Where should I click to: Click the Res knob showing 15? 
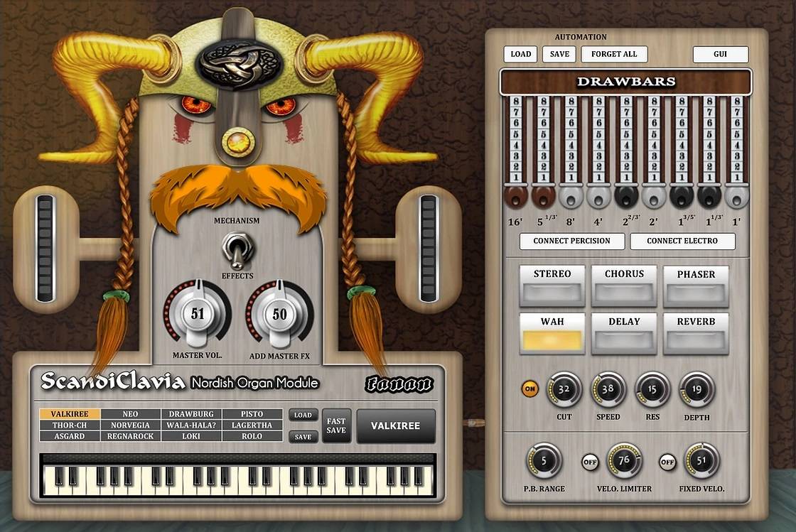pyautogui.click(x=652, y=390)
